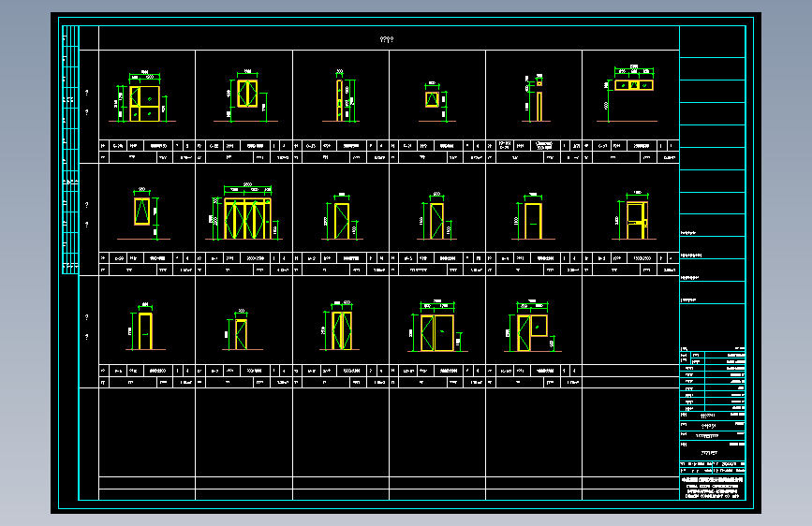The width and height of the screenshot is (812, 526).
Task: Click the wide horizontal three-pane high window
Action: [634, 85]
